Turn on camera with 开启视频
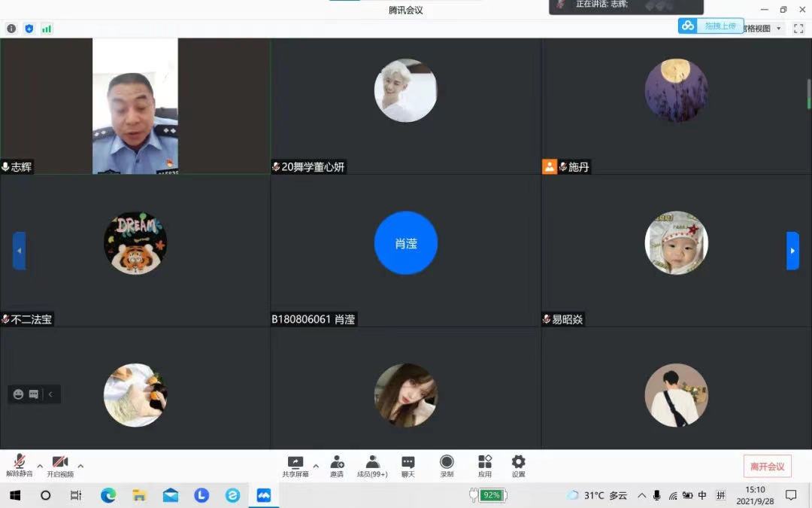 pyautogui.click(x=60, y=465)
